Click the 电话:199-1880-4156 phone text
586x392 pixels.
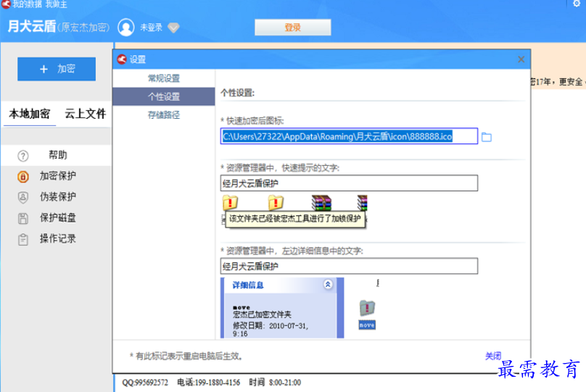click(208, 383)
